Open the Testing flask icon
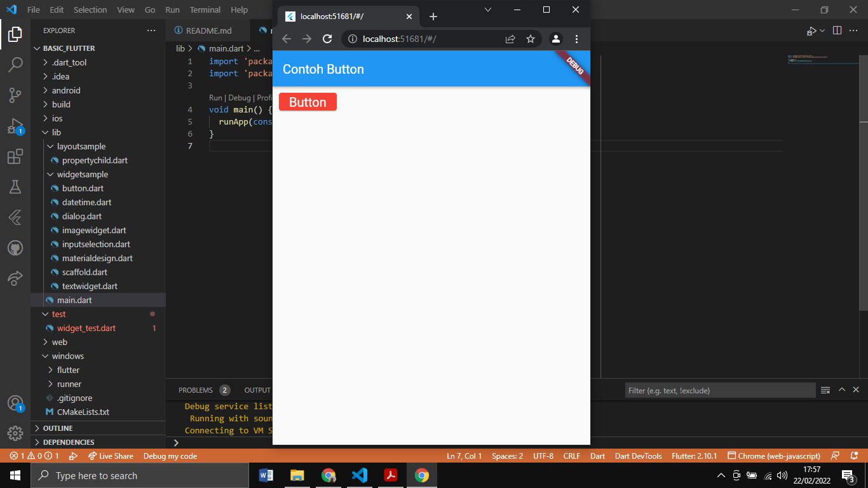 point(15,187)
